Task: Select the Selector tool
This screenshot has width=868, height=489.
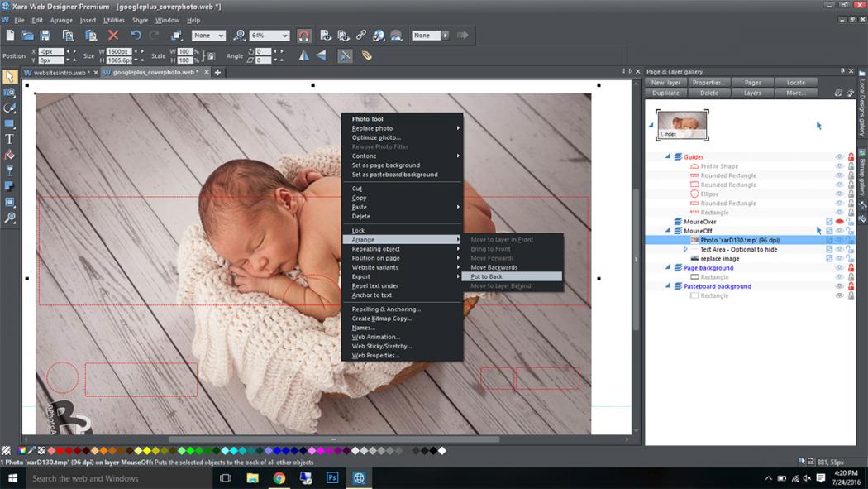Action: coord(9,76)
